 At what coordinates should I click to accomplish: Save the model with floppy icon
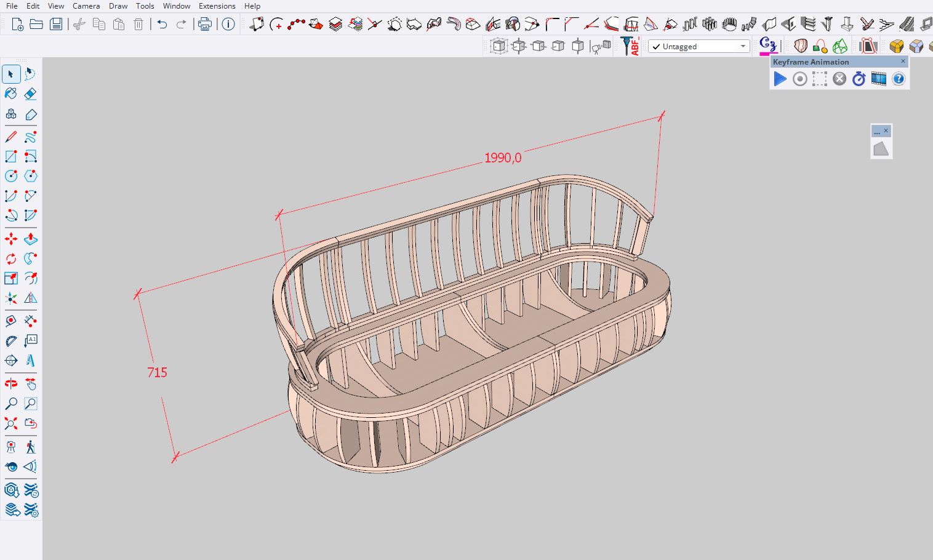tap(56, 25)
